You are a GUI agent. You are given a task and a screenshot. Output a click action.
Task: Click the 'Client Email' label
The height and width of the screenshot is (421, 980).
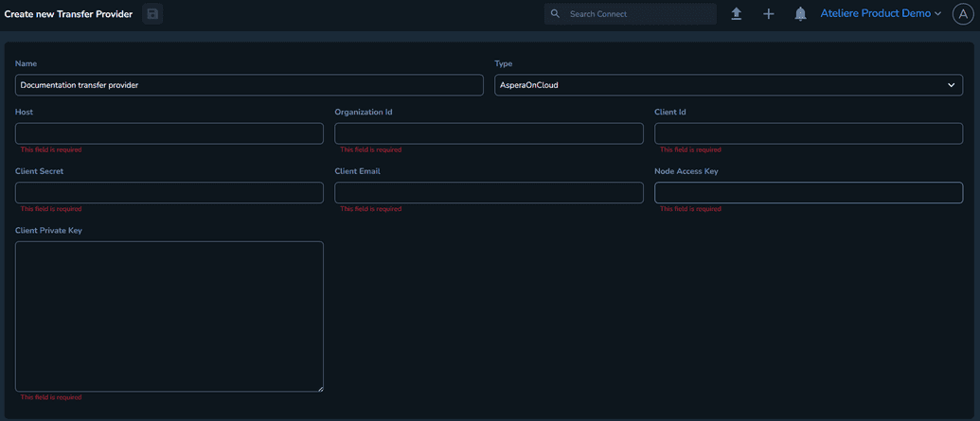tap(358, 171)
